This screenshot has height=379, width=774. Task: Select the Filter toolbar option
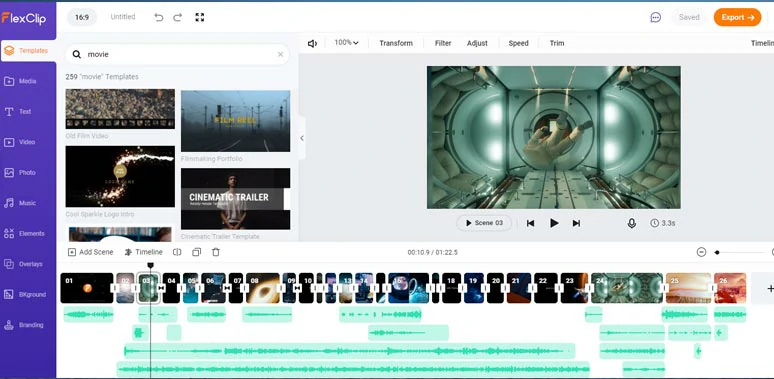(443, 43)
